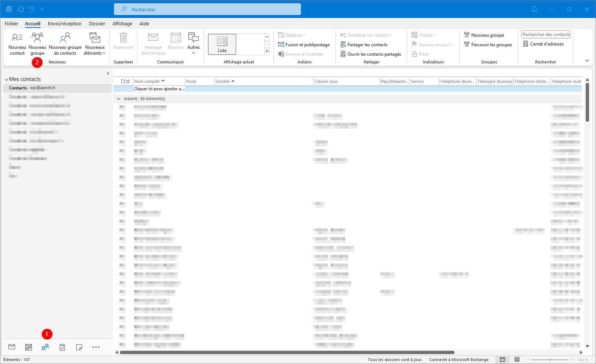Click zoom in plus button
This screenshot has width=596, height=364.
point(571,360)
